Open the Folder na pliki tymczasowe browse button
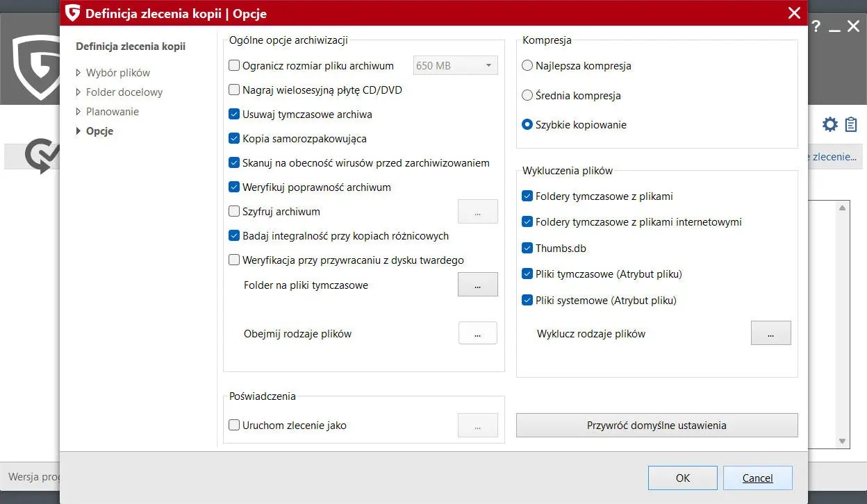The height and width of the screenshot is (504, 867). click(x=477, y=284)
